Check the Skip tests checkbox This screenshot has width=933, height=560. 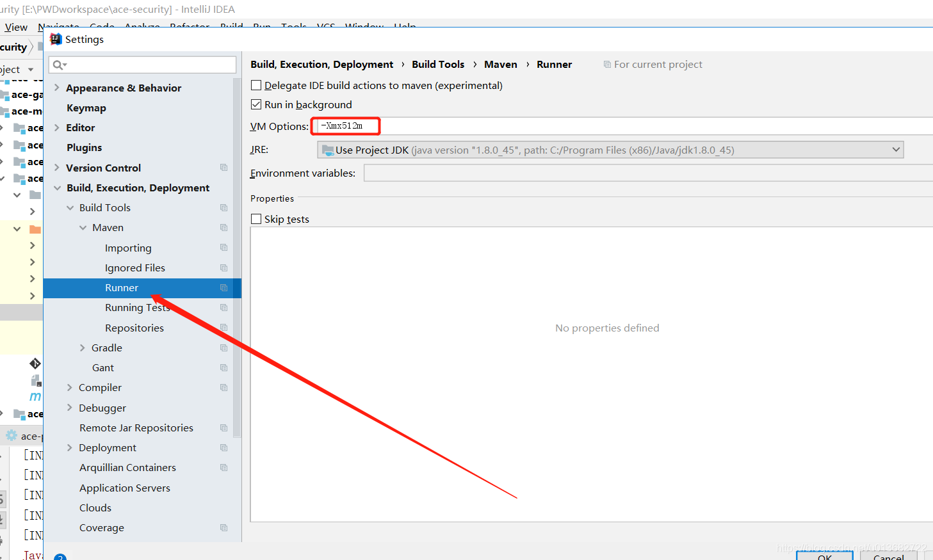point(256,219)
